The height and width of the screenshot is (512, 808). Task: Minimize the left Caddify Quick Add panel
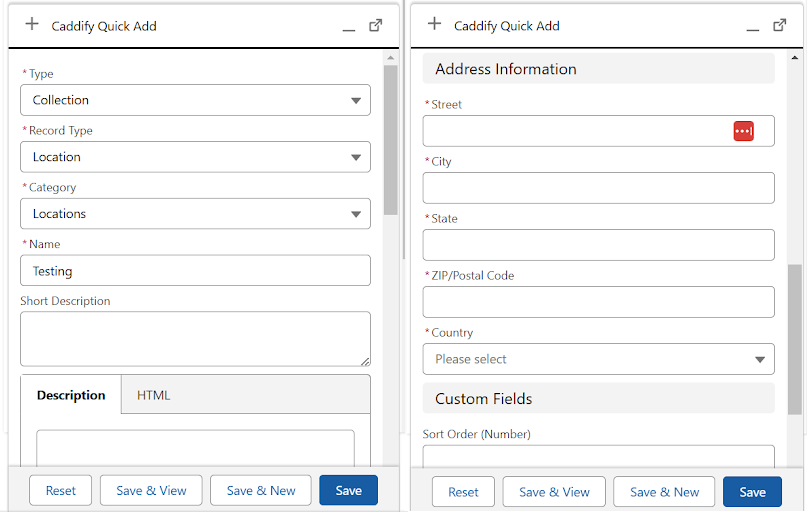pos(348,27)
